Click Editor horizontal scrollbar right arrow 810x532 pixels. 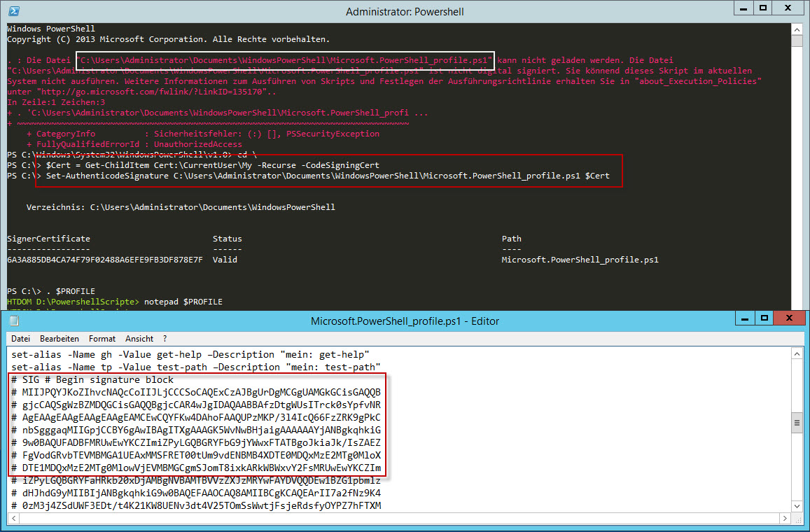click(785, 517)
